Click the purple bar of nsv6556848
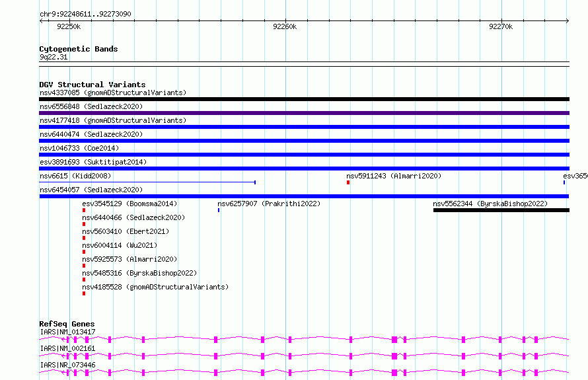 [304, 113]
